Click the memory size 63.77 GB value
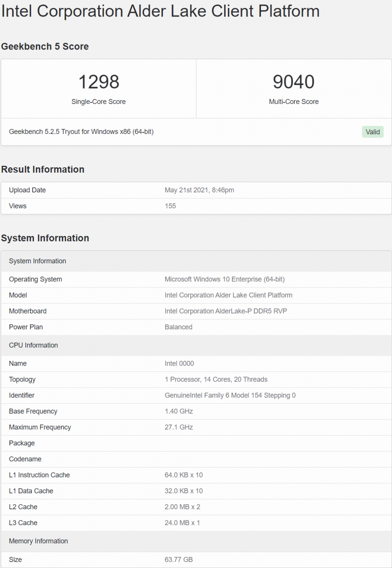392x568 pixels. tap(179, 560)
